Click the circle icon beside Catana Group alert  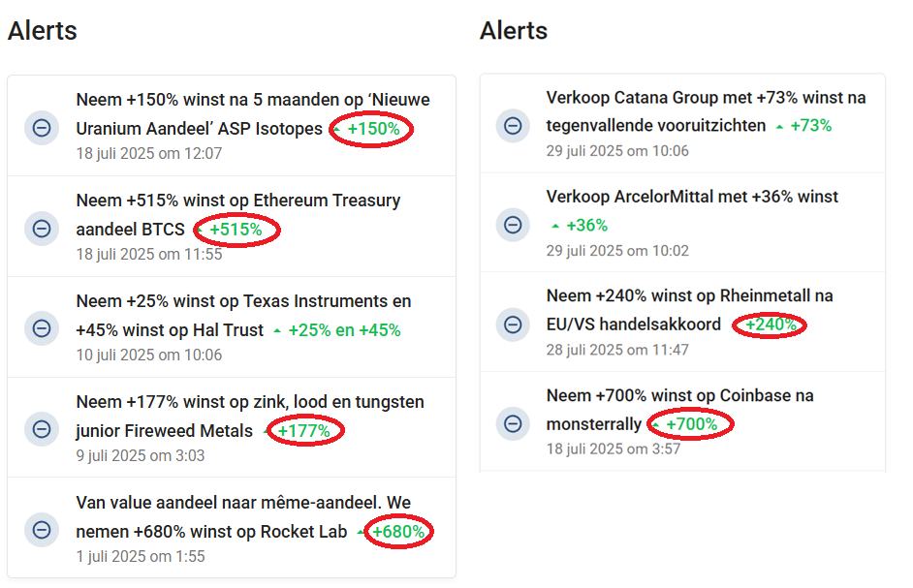click(x=513, y=125)
